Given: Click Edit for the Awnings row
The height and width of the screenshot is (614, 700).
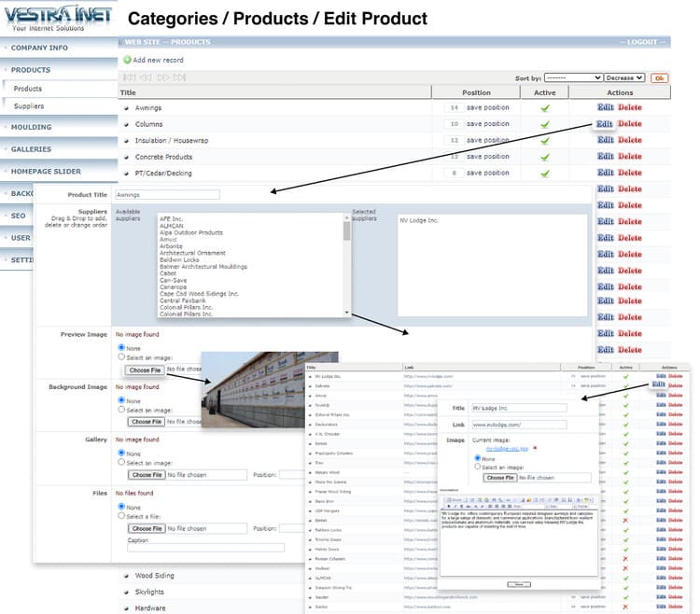Looking at the screenshot, I should [606, 107].
